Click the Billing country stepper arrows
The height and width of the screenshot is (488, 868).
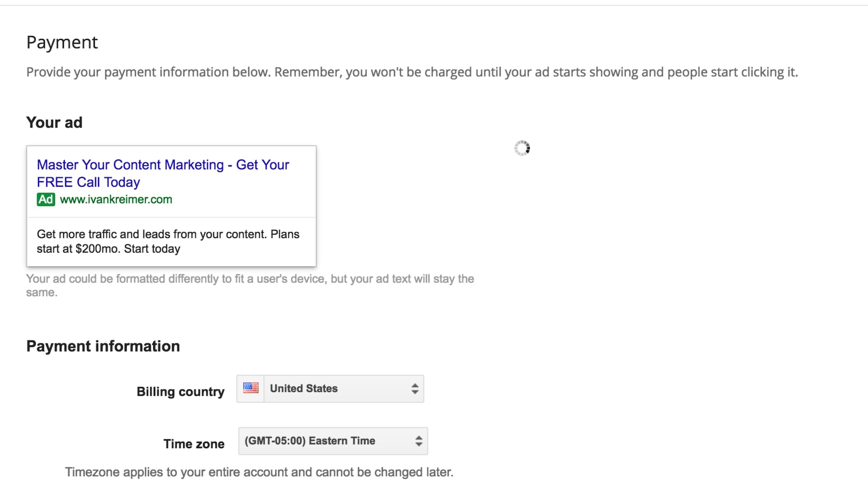(415, 389)
